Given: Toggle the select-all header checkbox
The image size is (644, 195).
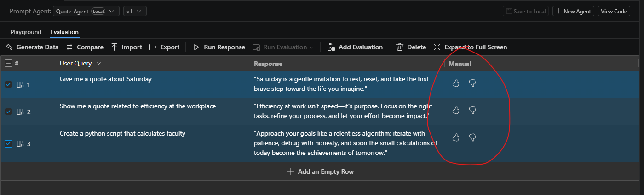Looking at the screenshot, I should tap(8, 64).
